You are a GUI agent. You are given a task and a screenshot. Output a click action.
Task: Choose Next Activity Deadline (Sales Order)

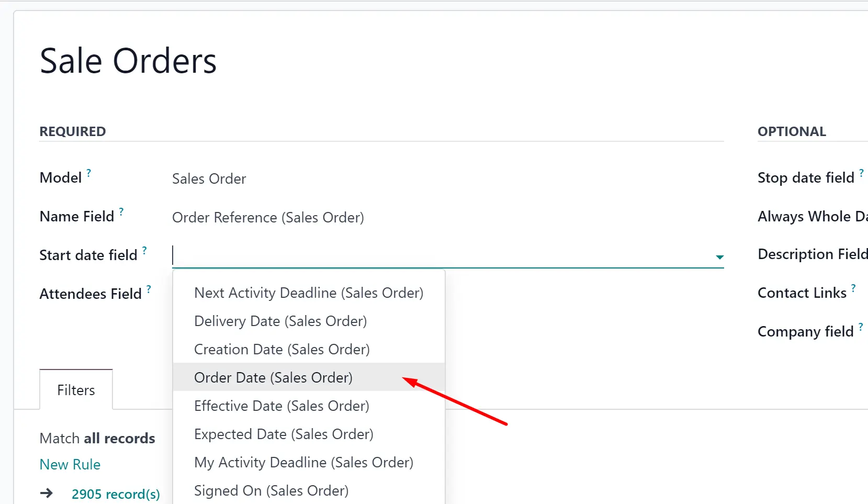pyautogui.click(x=309, y=293)
